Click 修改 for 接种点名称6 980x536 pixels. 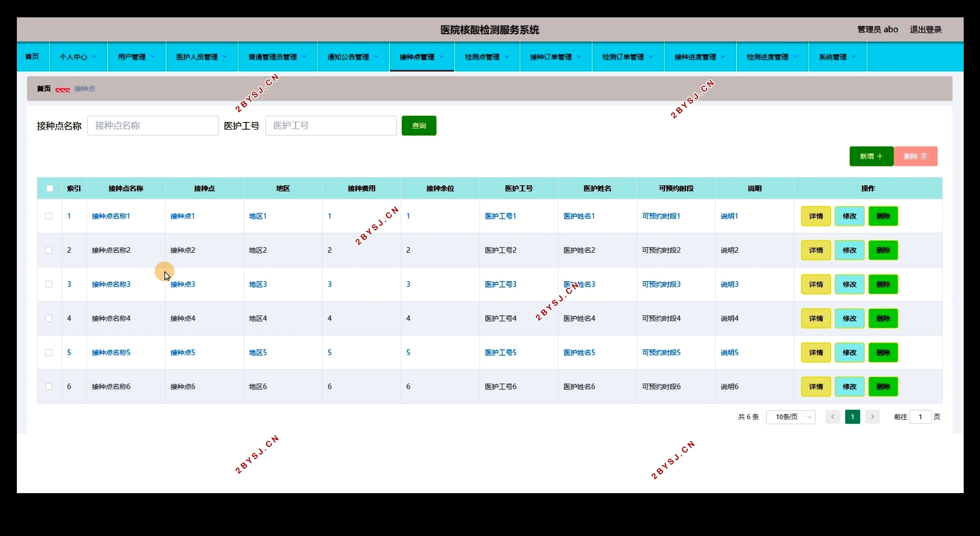tap(849, 386)
